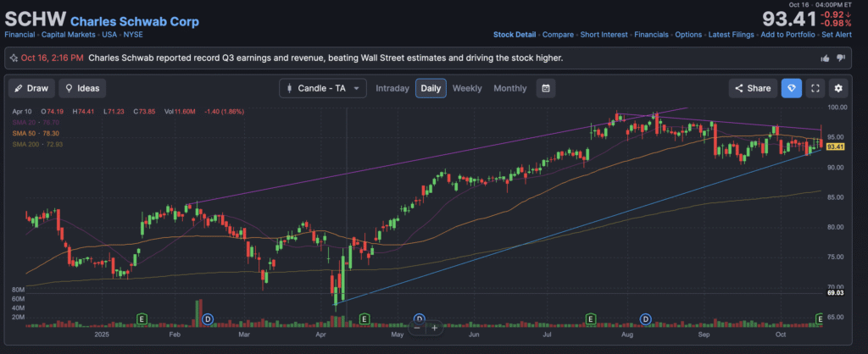Viewport: 868px width, 354px height.
Task: Click the blue diamond premium icon
Action: 791,88
